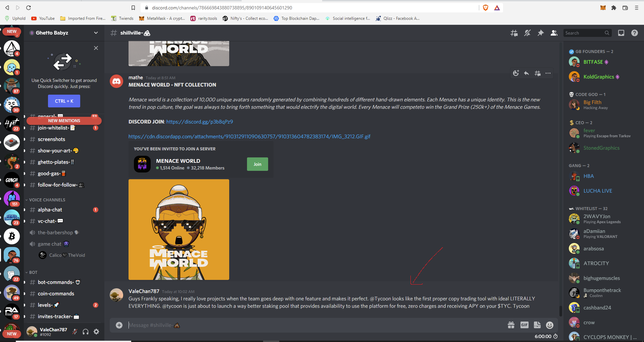This screenshot has width=644, height=342.
Task: Open the sticker picker
Action: pyautogui.click(x=537, y=325)
